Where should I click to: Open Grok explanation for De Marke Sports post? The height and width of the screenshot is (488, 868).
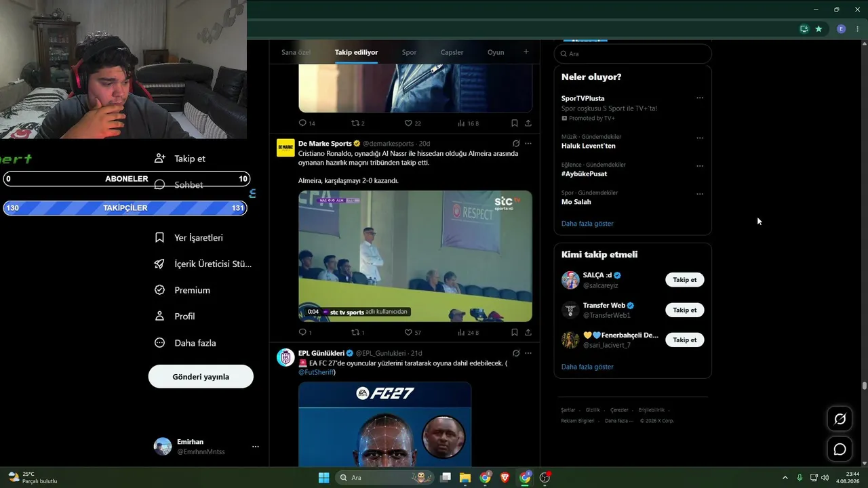pos(516,144)
